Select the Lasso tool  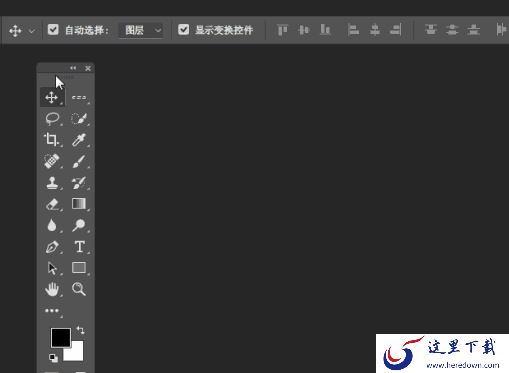tap(52, 119)
